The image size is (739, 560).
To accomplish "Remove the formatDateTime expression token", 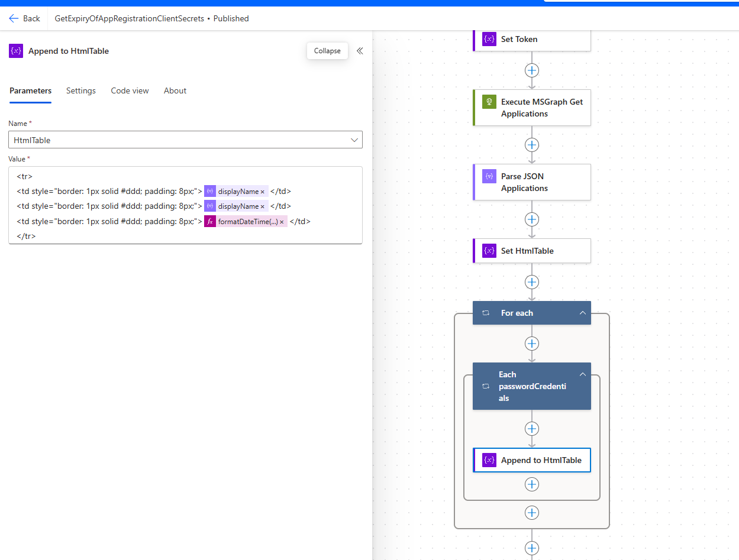I will coord(282,222).
